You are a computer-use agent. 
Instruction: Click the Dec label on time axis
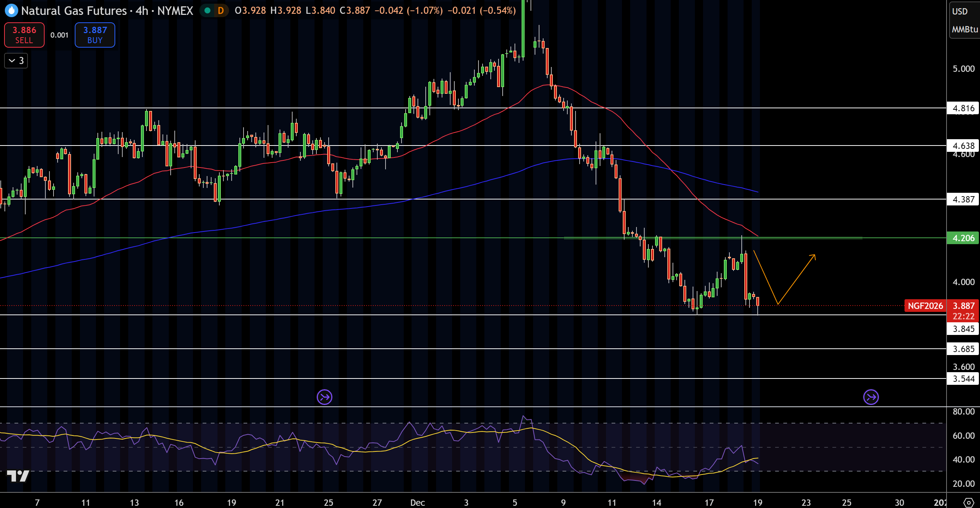(418, 502)
